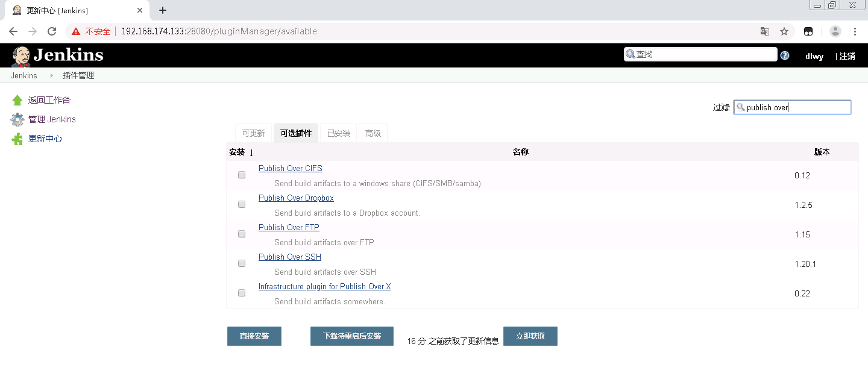This screenshot has height=385, width=868.
Task: Log out via the 注销 link
Action: pos(848,56)
